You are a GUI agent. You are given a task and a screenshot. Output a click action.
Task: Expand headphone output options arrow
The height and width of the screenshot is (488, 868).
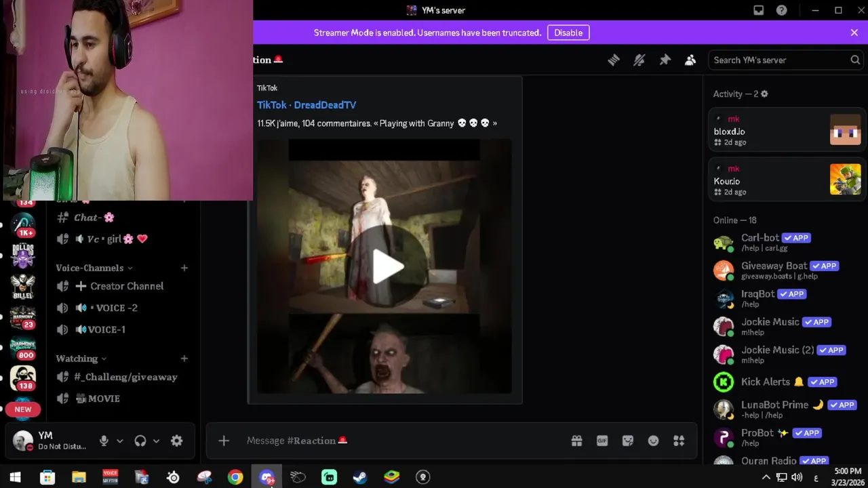156,441
